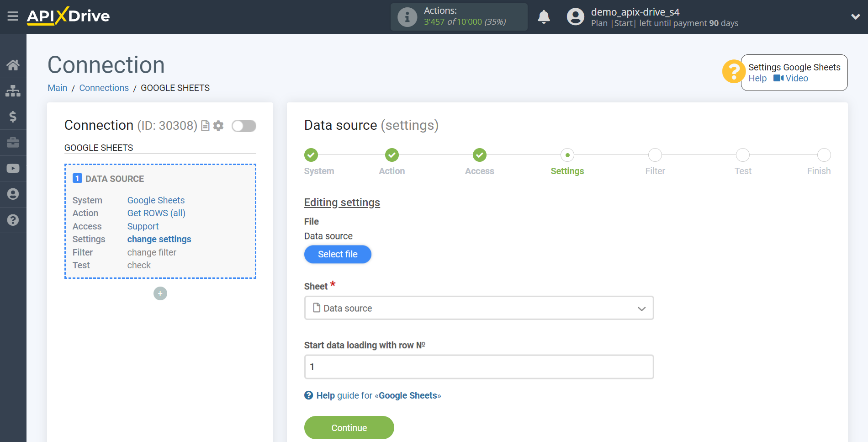The height and width of the screenshot is (442, 868).
Task: Go to Connections breadcrumb
Action: (104, 88)
